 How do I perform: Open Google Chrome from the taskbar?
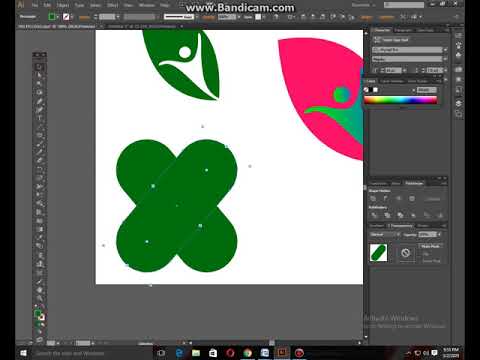tap(247, 353)
